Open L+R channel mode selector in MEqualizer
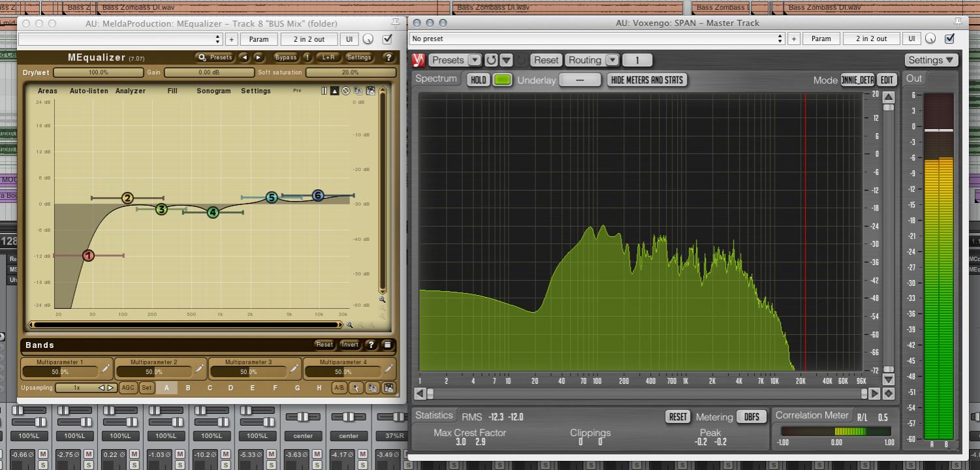Image resolution: width=980 pixels, height=470 pixels. tap(328, 57)
